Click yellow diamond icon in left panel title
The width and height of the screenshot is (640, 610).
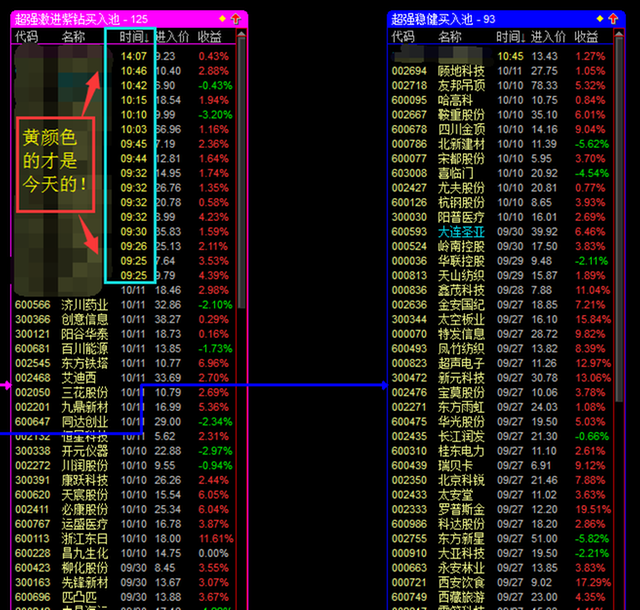pyautogui.click(x=222, y=19)
